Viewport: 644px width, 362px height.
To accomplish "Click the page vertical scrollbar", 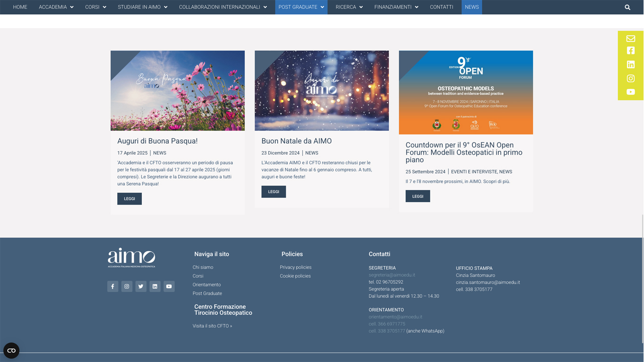I will pyautogui.click(x=642, y=278).
